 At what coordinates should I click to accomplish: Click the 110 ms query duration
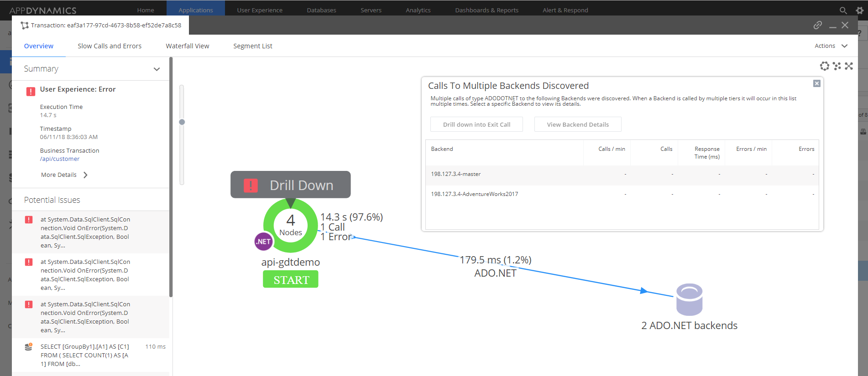(155, 347)
